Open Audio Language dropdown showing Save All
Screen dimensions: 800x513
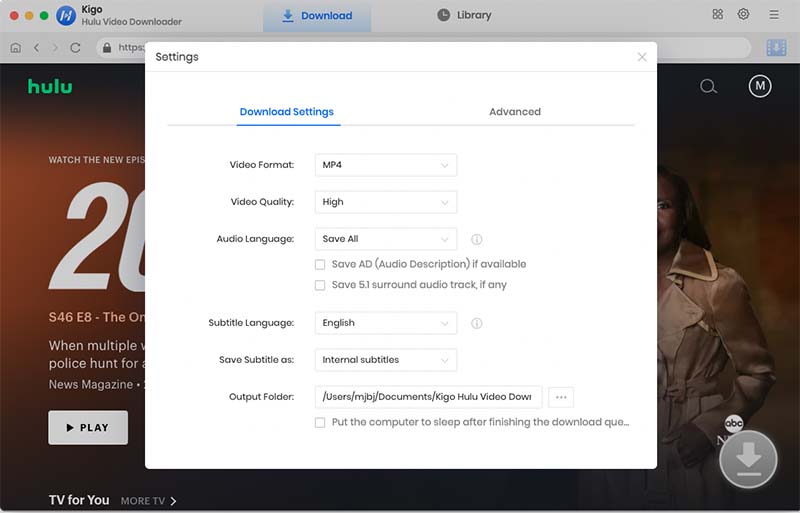click(x=386, y=239)
